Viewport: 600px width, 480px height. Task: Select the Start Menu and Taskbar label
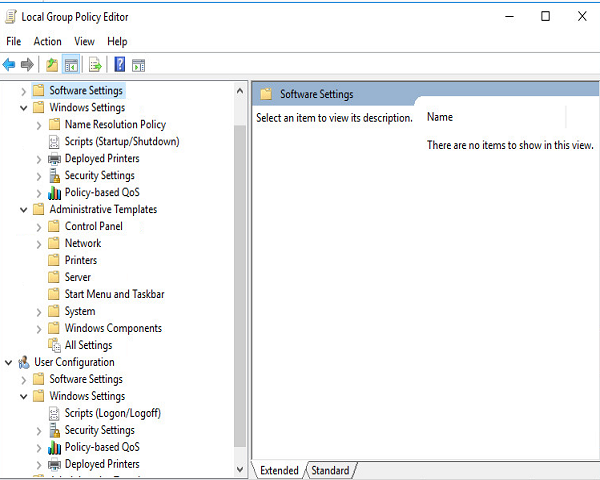pyautogui.click(x=114, y=294)
